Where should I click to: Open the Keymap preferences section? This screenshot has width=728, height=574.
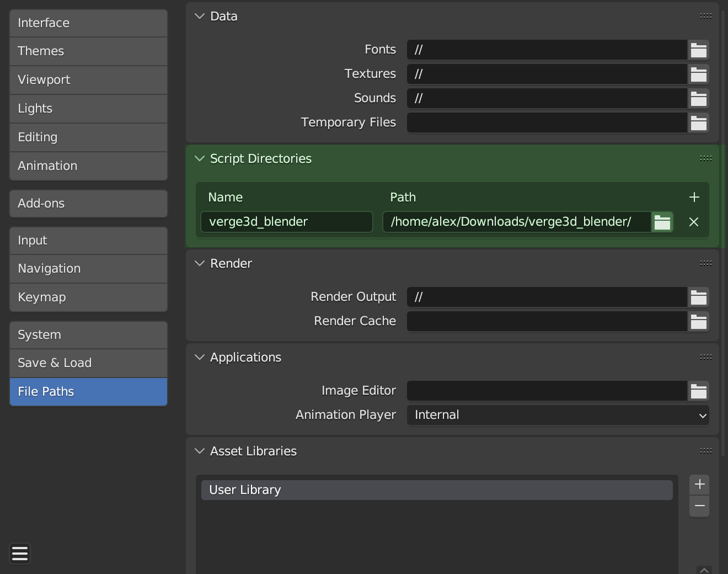88,297
